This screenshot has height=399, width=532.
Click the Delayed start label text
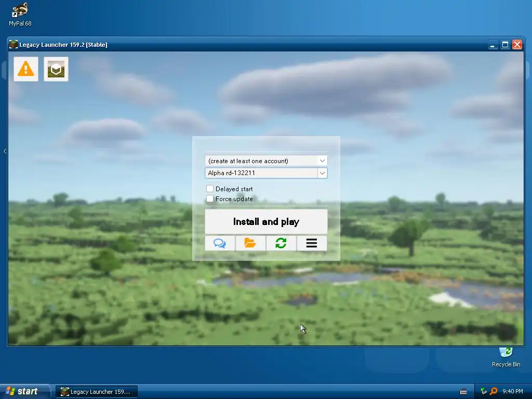(x=234, y=189)
